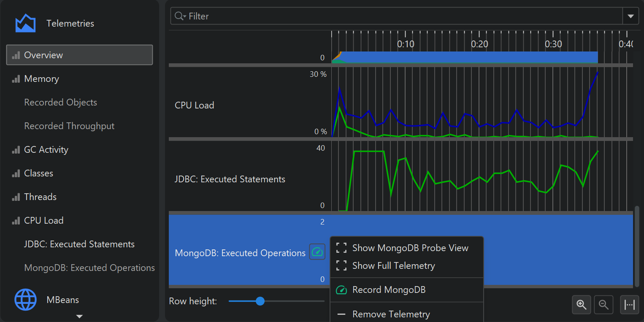Image resolution: width=644 pixels, height=322 pixels.
Task: Click the filter search magnifier icon
Action: click(x=180, y=16)
